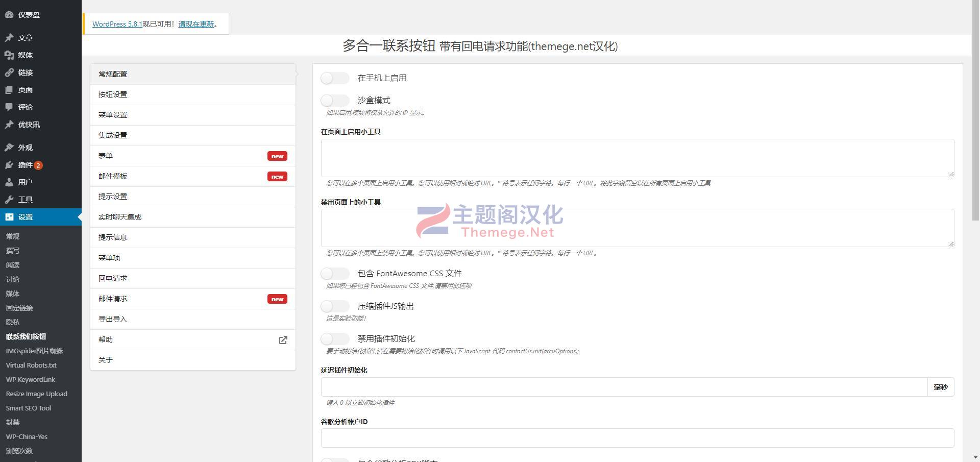Click the pushpin icon beside 文章
The width and height of the screenshot is (980, 462).
pyautogui.click(x=9, y=38)
